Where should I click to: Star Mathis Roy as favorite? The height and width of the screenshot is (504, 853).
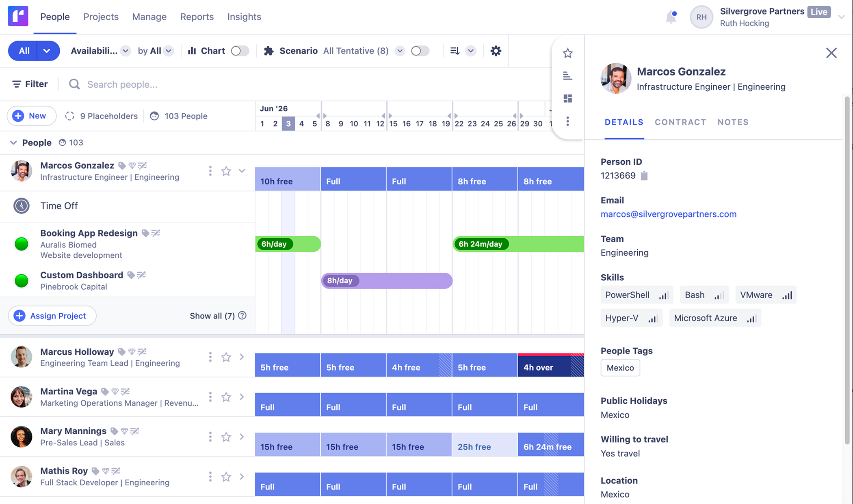coord(226,476)
